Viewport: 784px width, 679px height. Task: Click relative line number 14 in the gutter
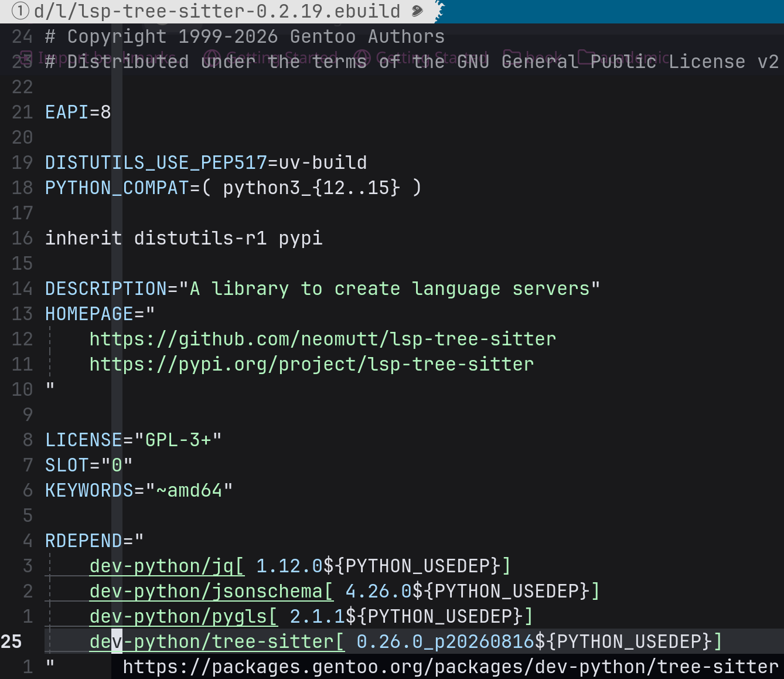click(x=22, y=288)
